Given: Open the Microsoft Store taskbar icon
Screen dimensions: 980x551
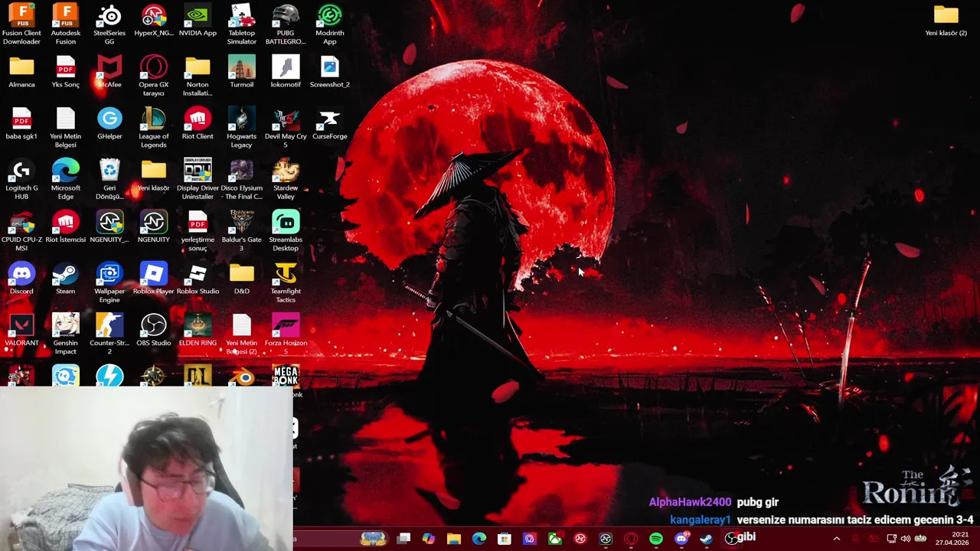Looking at the screenshot, I should pyautogui.click(x=505, y=539).
